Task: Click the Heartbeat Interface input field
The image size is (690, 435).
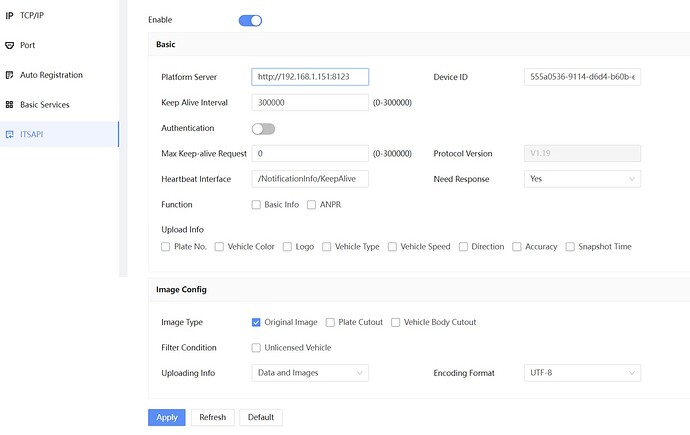Action: click(310, 179)
